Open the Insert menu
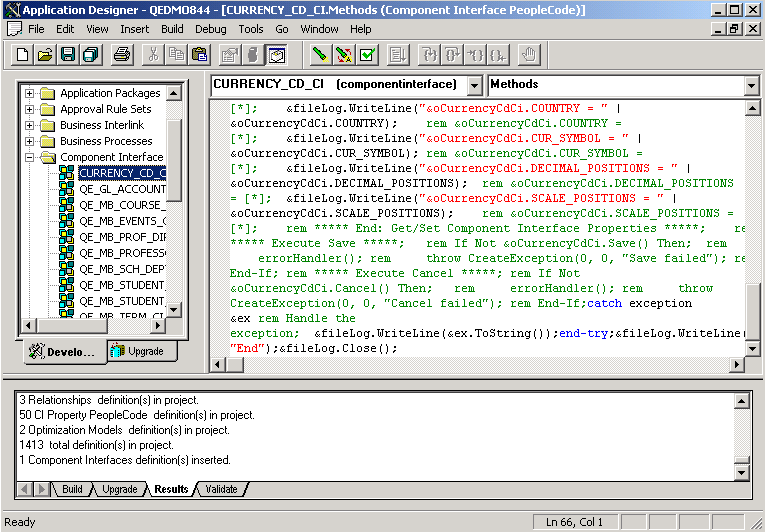 click(x=135, y=29)
